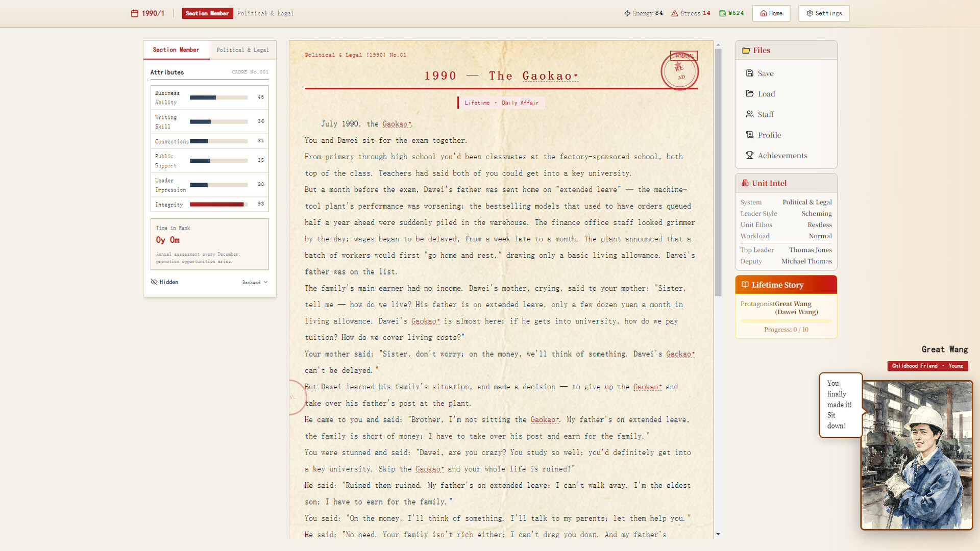
Task: Open Staff from Files panel
Action: click(x=786, y=114)
